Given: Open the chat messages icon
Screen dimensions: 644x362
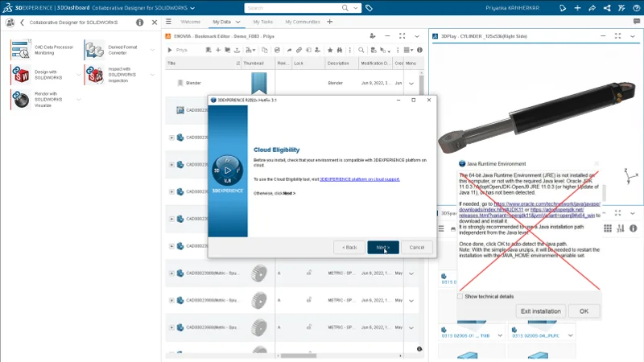Looking at the screenshot, I should [x=637, y=22].
